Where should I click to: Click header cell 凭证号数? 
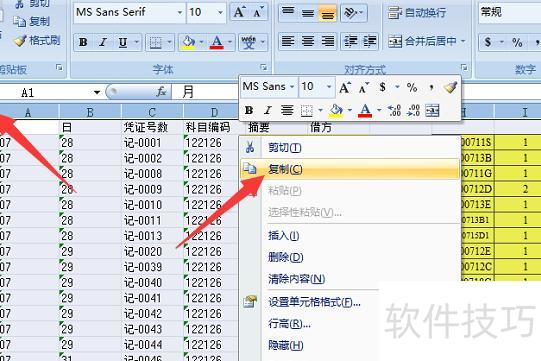pyautogui.click(x=152, y=127)
